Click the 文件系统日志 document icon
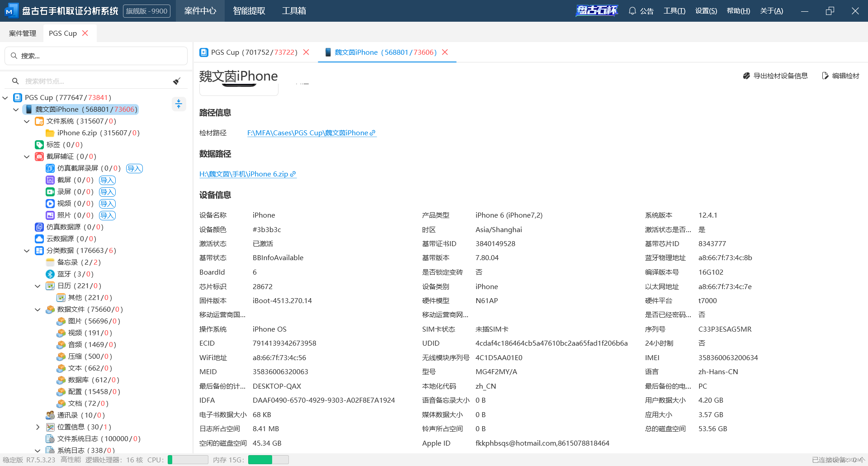868x466 pixels. (x=50, y=439)
